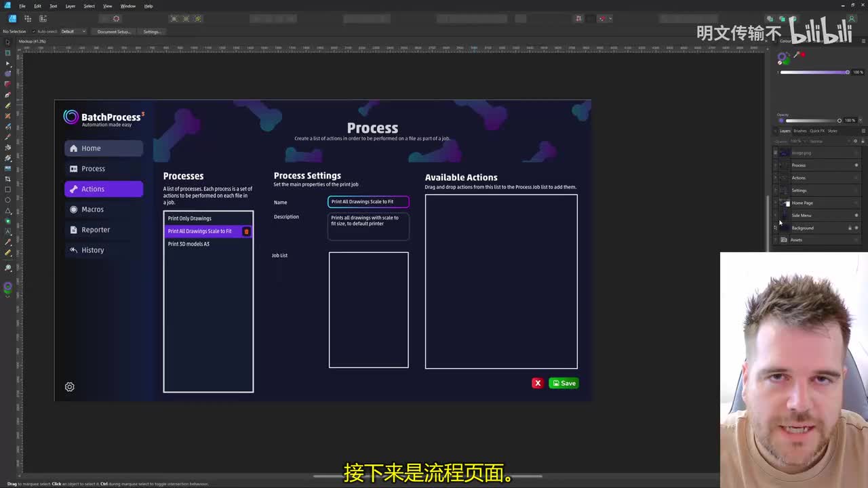Select the Rectangle tool
The height and width of the screenshot is (488, 868).
7,189
